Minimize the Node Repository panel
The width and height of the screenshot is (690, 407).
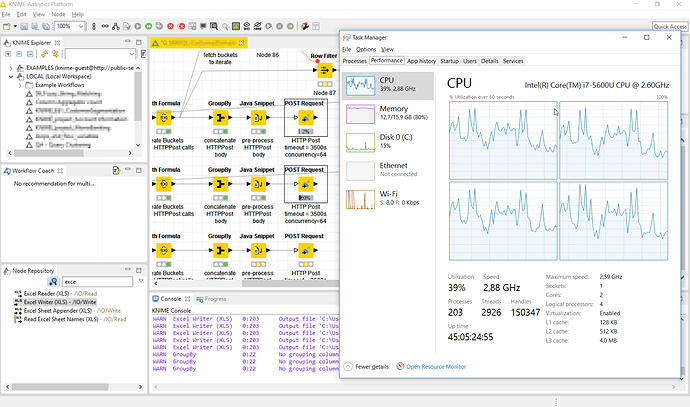coord(128,270)
